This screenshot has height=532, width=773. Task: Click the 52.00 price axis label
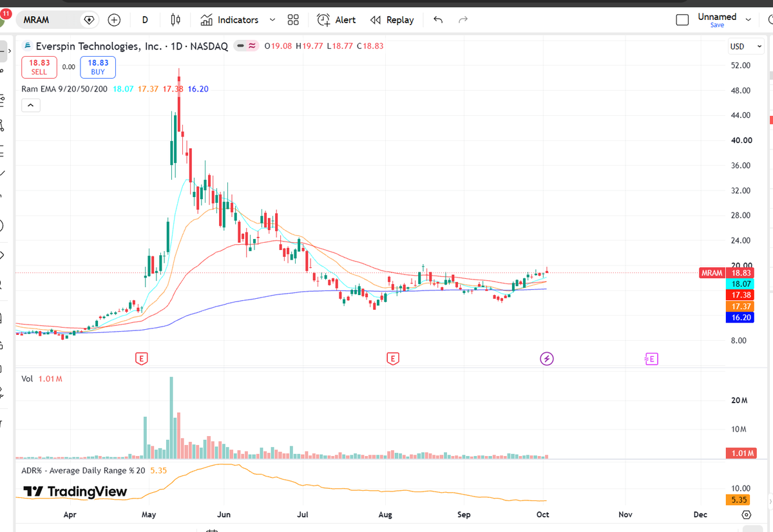coord(741,65)
